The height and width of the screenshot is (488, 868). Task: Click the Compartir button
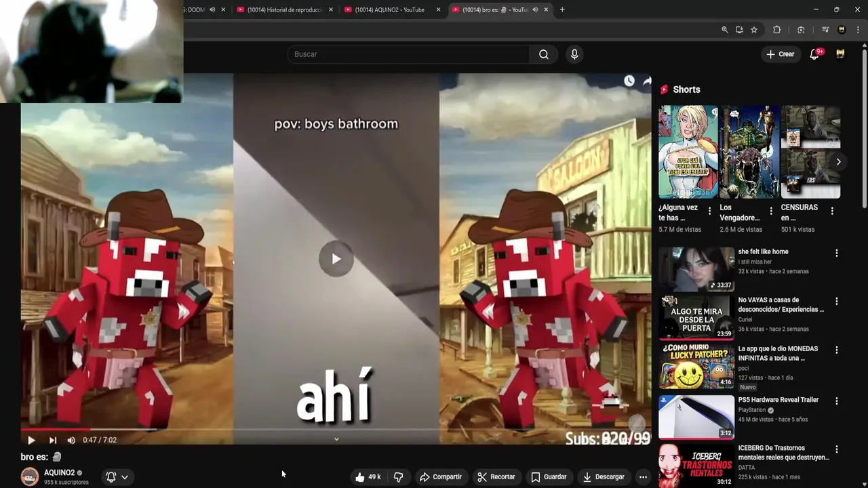[440, 477]
